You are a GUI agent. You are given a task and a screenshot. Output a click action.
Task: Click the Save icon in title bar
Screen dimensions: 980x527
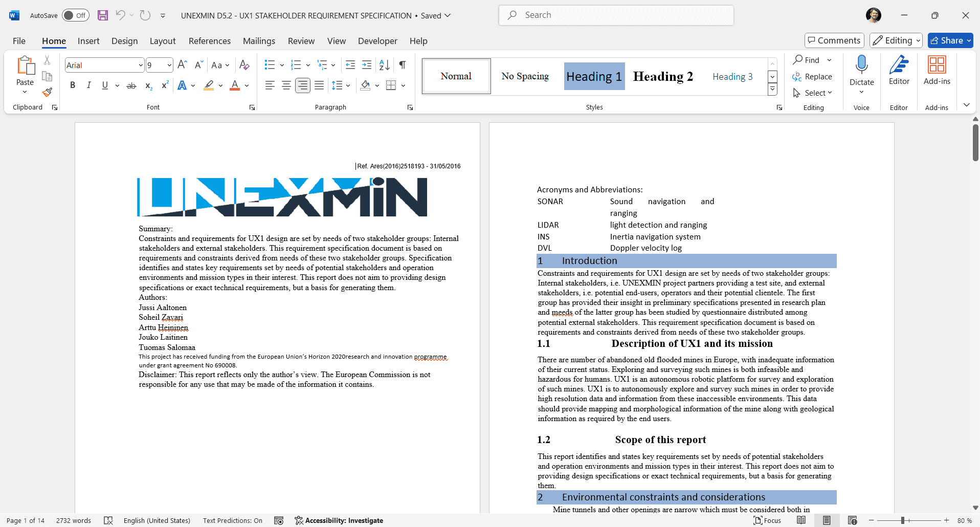(103, 15)
